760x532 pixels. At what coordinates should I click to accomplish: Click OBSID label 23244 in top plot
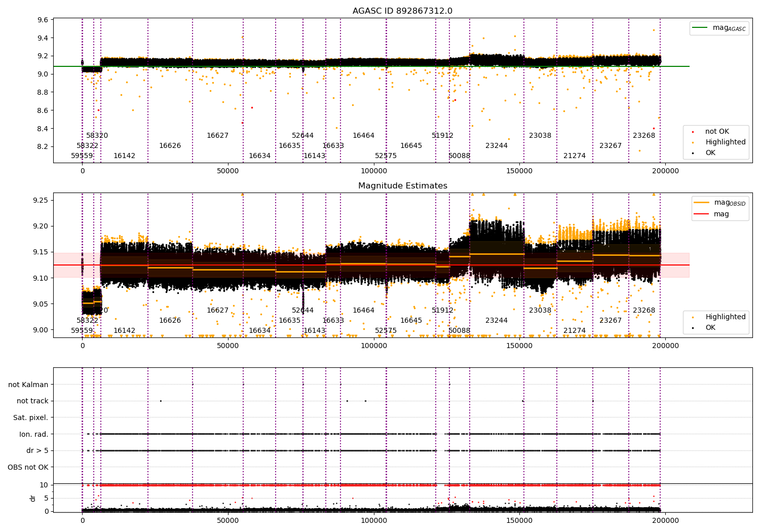[x=496, y=146]
